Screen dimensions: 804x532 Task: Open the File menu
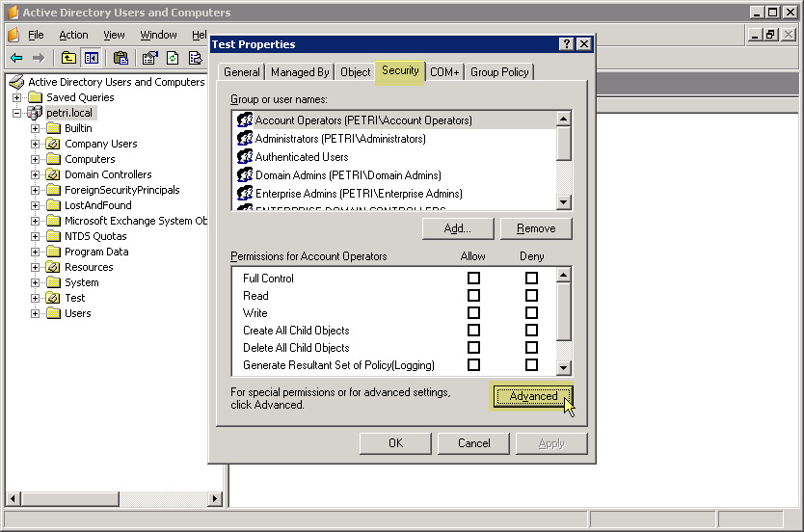tap(36, 35)
